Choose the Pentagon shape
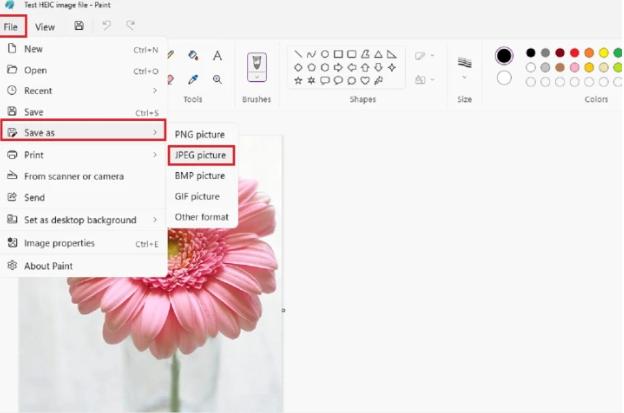This screenshot has width=624, height=413. (311, 68)
